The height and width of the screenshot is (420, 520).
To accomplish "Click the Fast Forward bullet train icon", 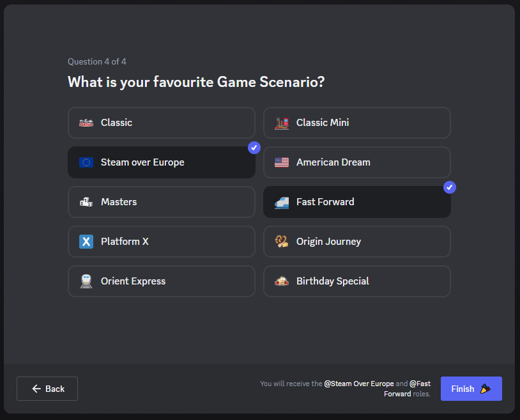I will (x=282, y=202).
